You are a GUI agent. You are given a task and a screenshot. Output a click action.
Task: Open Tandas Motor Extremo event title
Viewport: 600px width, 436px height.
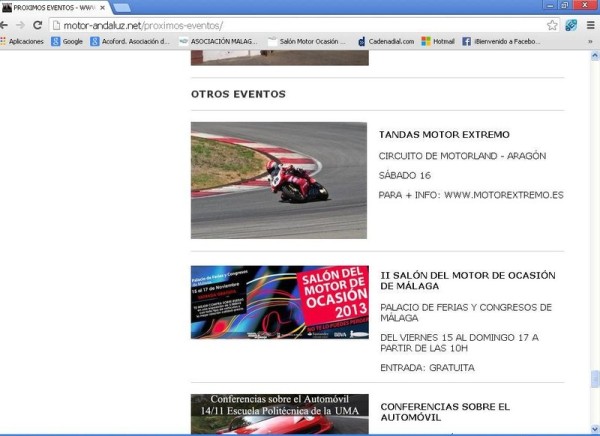444,134
